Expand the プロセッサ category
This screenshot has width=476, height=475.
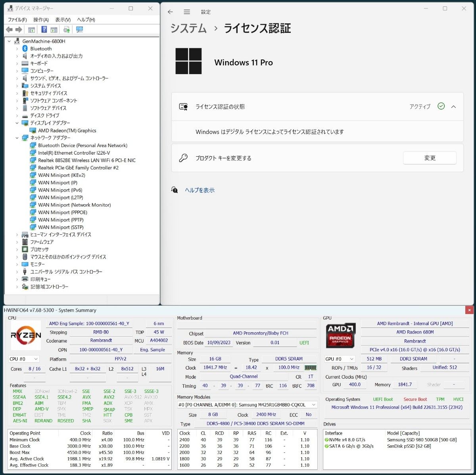pos(17,249)
